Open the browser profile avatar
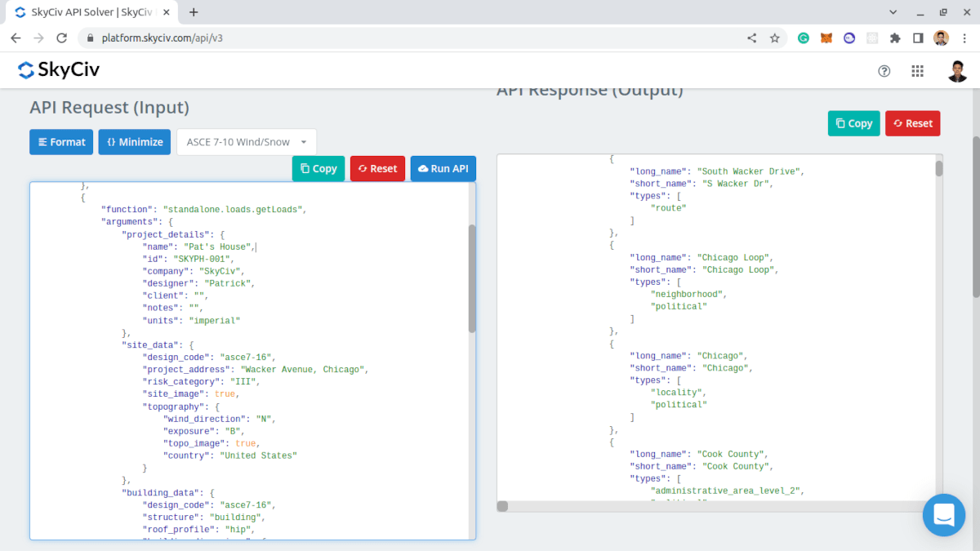 941,38
